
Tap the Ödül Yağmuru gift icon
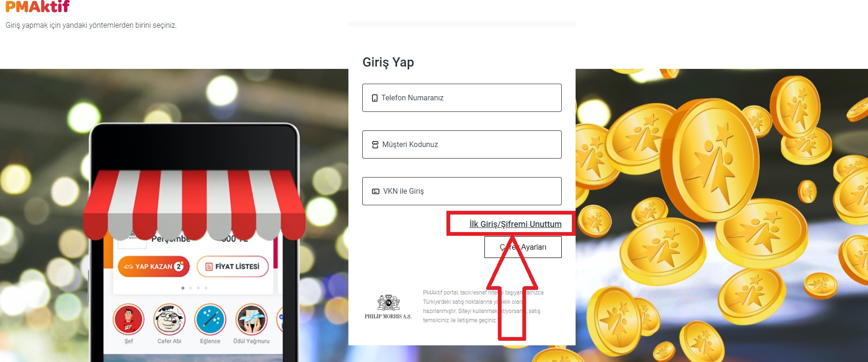[x=251, y=319]
